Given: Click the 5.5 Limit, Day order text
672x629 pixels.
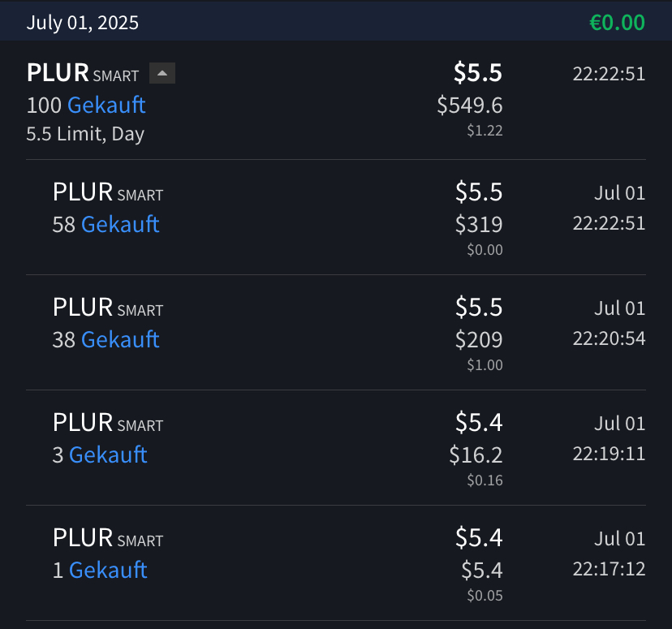Looking at the screenshot, I should click(x=85, y=134).
